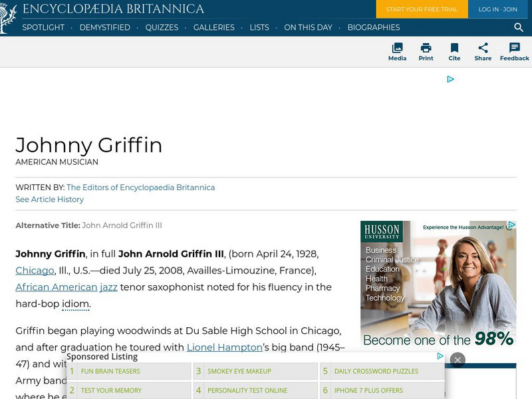Screen dimensions: 532x399
Task: Close the sponsored listing overlay
Action: pyautogui.click(x=457, y=360)
